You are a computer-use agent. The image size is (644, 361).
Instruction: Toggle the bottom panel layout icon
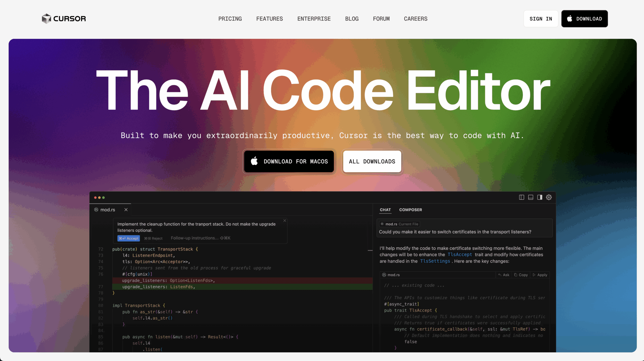coord(531,197)
